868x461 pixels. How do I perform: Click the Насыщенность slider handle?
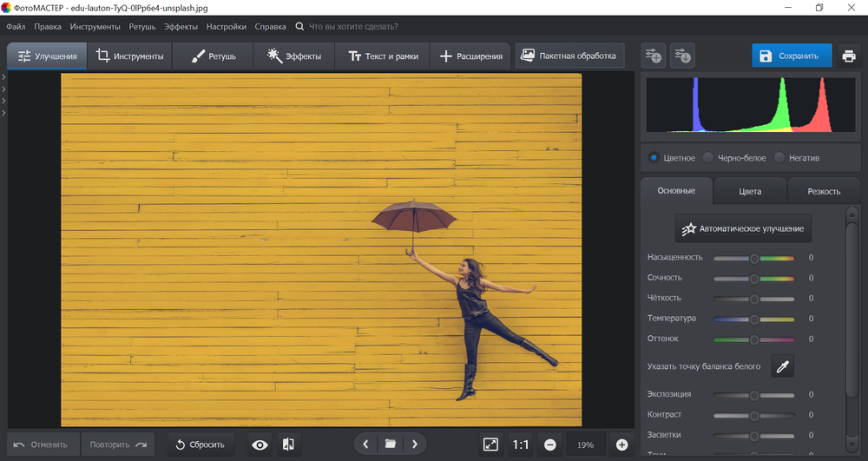click(754, 258)
